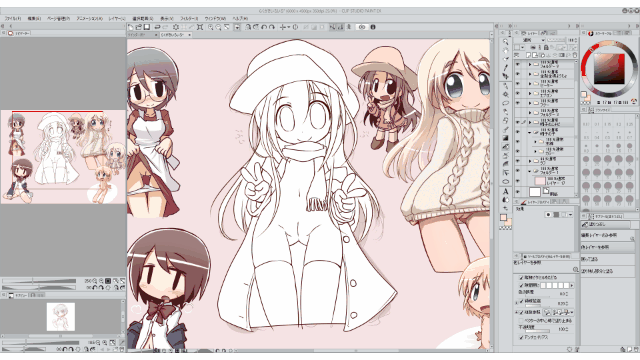Create a new canvas from command bar
Image resolution: width=640 pixels, height=360 pixels.
tap(130, 27)
